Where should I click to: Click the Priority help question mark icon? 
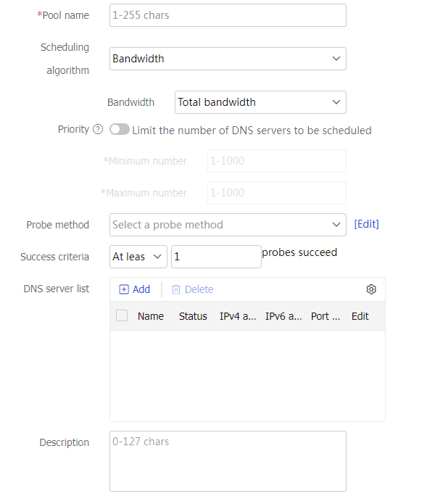pos(98,129)
